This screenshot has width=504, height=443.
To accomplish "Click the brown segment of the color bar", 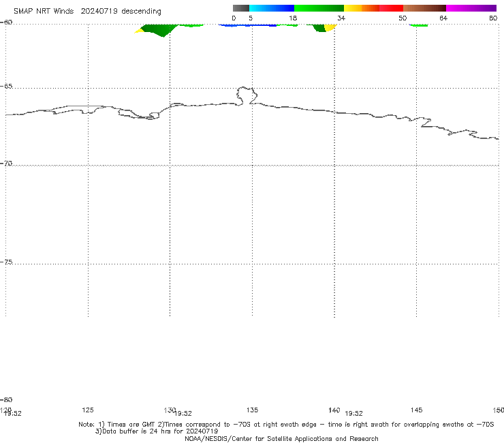I will 424,8.
